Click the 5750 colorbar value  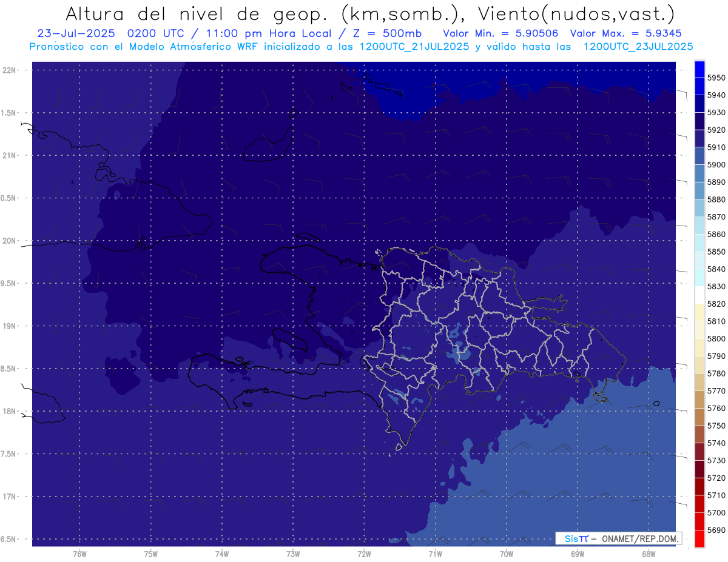click(716, 426)
